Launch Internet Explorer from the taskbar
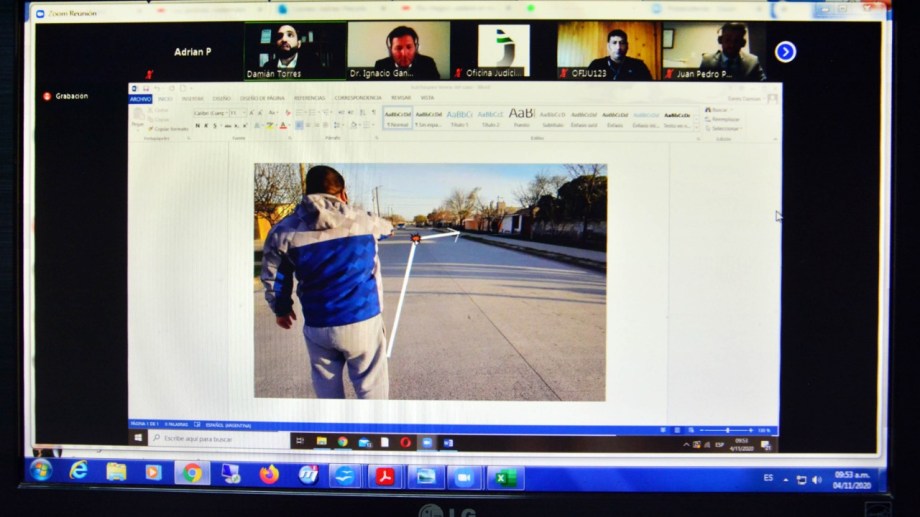Viewport: 920px width, 517px height. tap(79, 471)
